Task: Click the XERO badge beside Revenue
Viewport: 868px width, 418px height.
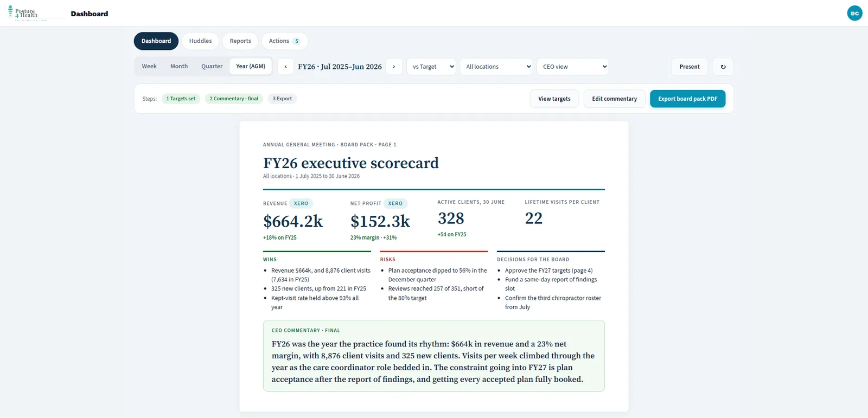Action: coord(301,204)
